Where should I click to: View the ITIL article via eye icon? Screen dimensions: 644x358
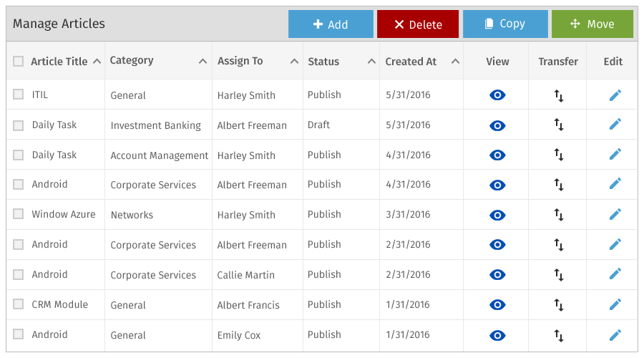(497, 95)
